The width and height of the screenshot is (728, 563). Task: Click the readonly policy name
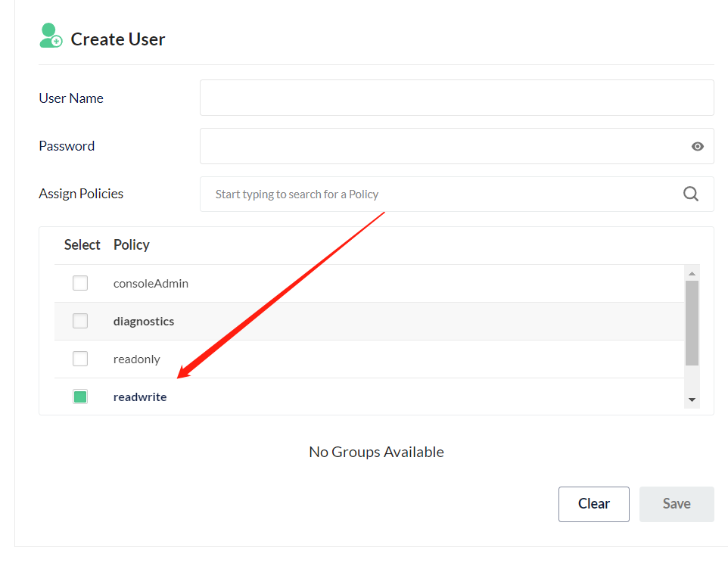pos(137,359)
